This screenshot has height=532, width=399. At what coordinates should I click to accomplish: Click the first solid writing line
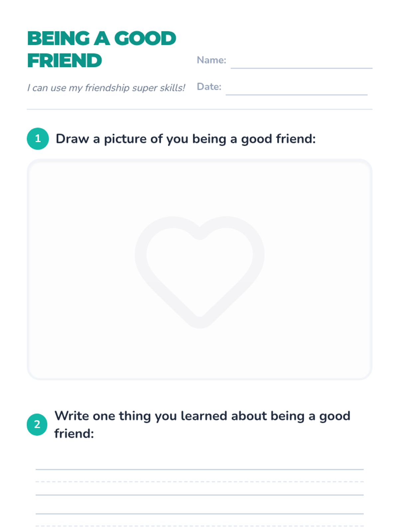(x=199, y=469)
